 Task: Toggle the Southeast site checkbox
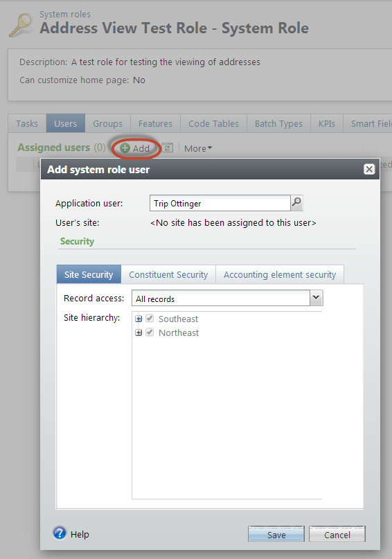[150, 319]
